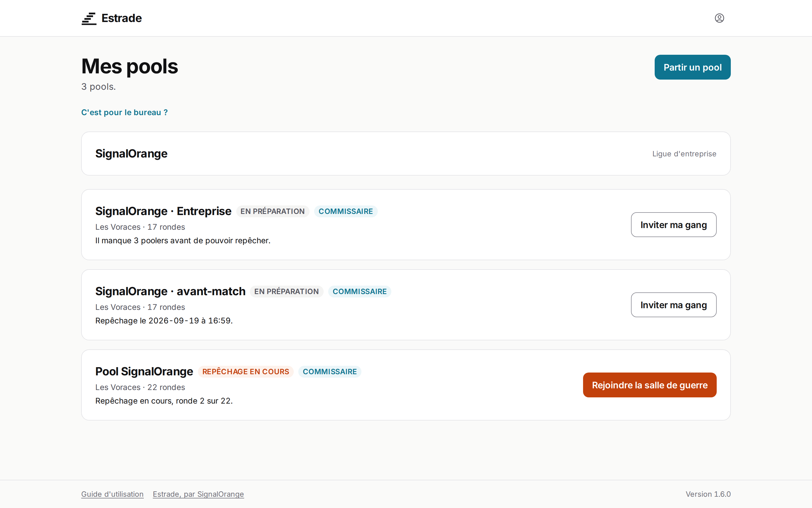Start a new pool with Partir un pool
The image size is (812, 508).
click(692, 67)
